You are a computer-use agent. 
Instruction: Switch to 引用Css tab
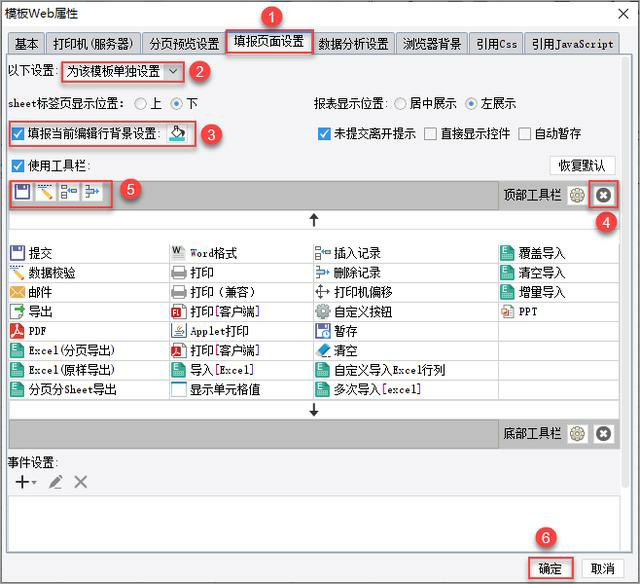pyautogui.click(x=497, y=43)
